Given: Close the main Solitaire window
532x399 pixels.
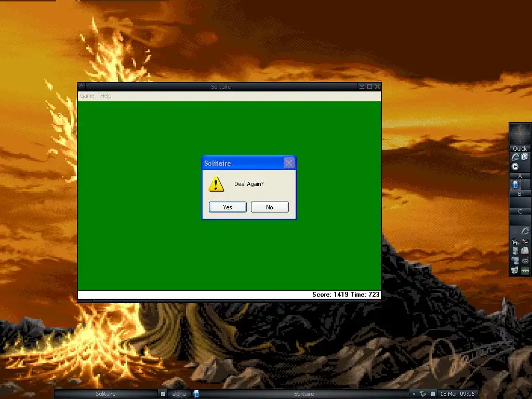Looking at the screenshot, I should [x=377, y=87].
